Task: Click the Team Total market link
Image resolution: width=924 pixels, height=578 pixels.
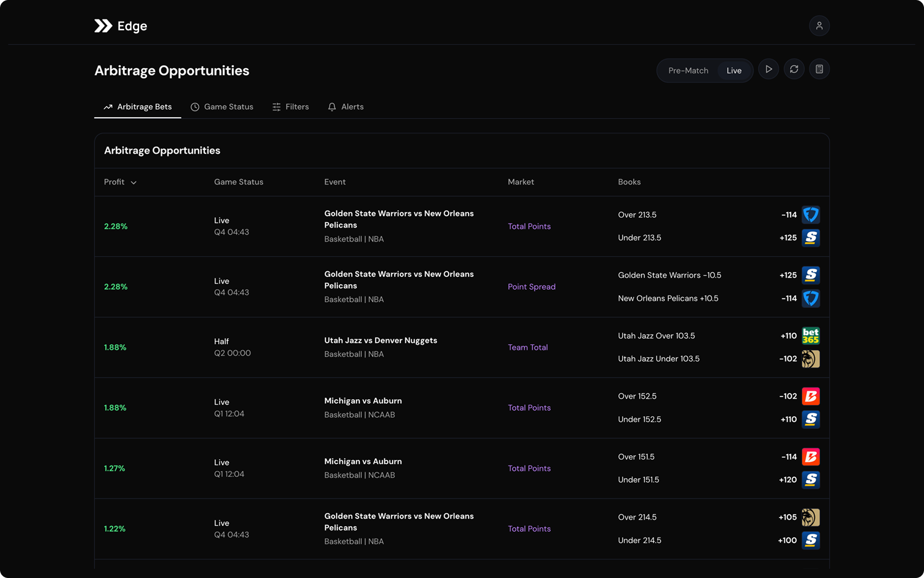Action: coord(527,347)
